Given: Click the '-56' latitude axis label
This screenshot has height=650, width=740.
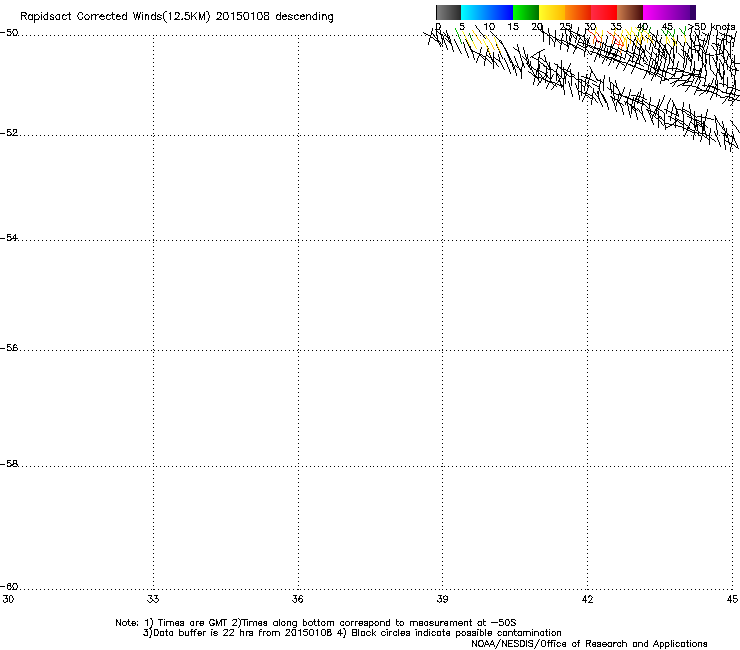Looking at the screenshot, I should coord(9,348).
